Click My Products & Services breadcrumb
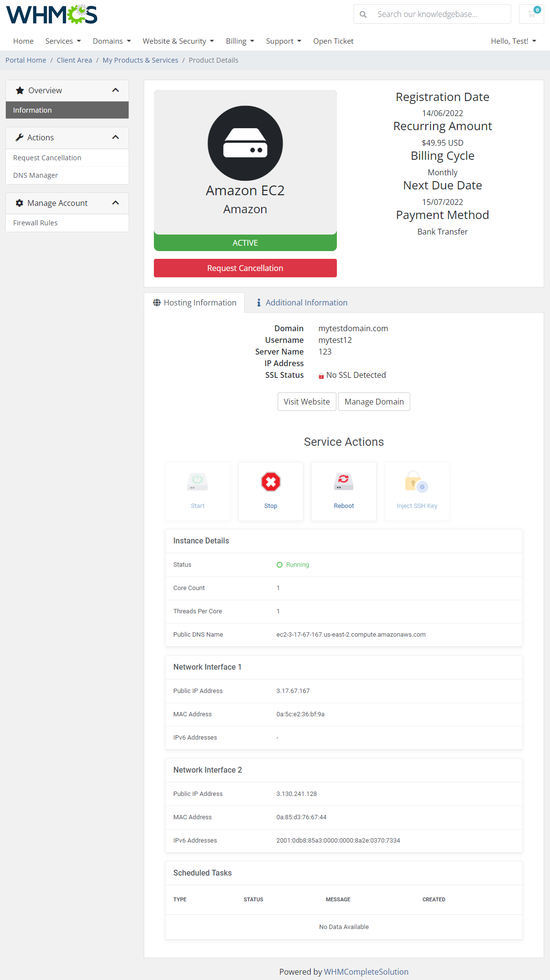 pos(140,60)
